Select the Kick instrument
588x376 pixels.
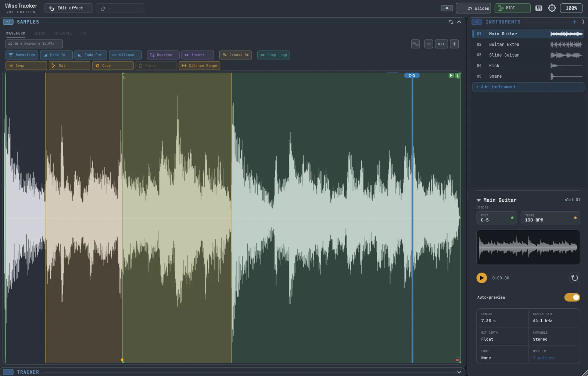tap(528, 65)
